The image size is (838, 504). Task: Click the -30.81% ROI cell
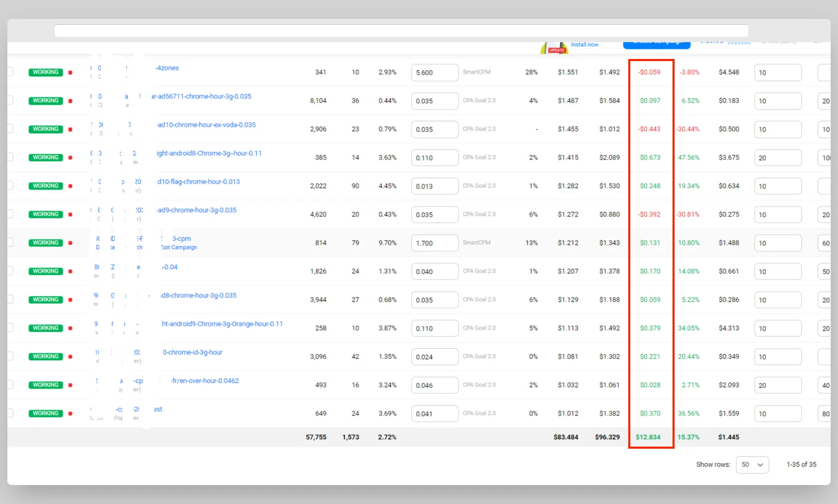pyautogui.click(x=688, y=214)
